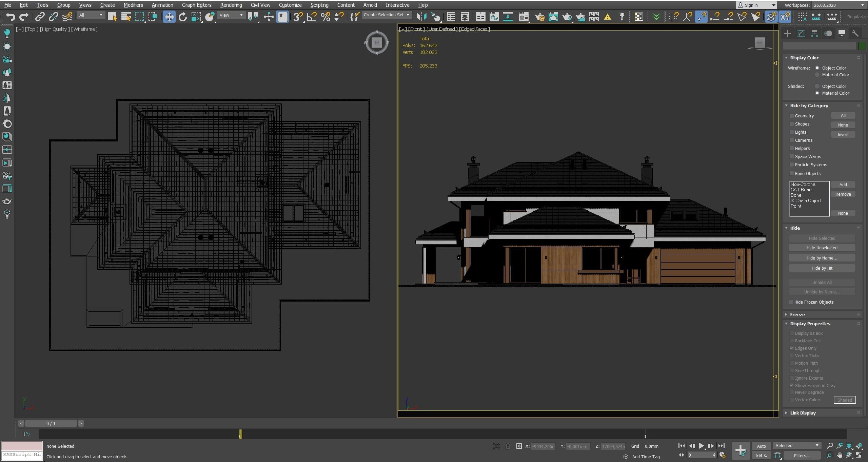Open the View reference coordinate dropdown
The width and height of the screenshot is (868, 462).
pyautogui.click(x=231, y=15)
